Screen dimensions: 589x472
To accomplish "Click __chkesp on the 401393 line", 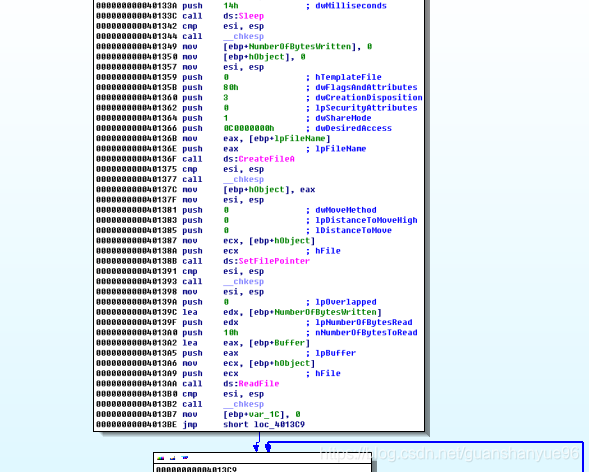I will coord(243,282).
